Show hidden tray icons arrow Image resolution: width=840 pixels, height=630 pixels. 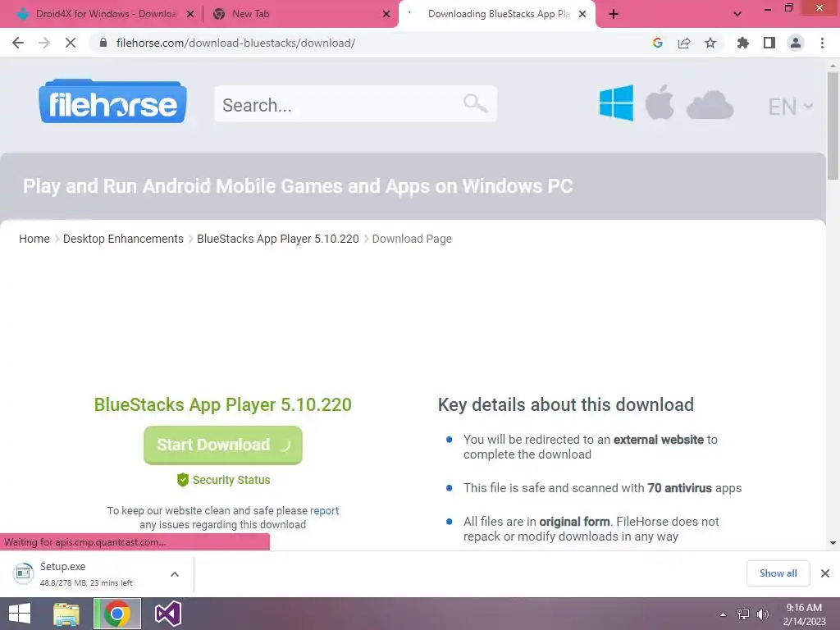(x=724, y=614)
